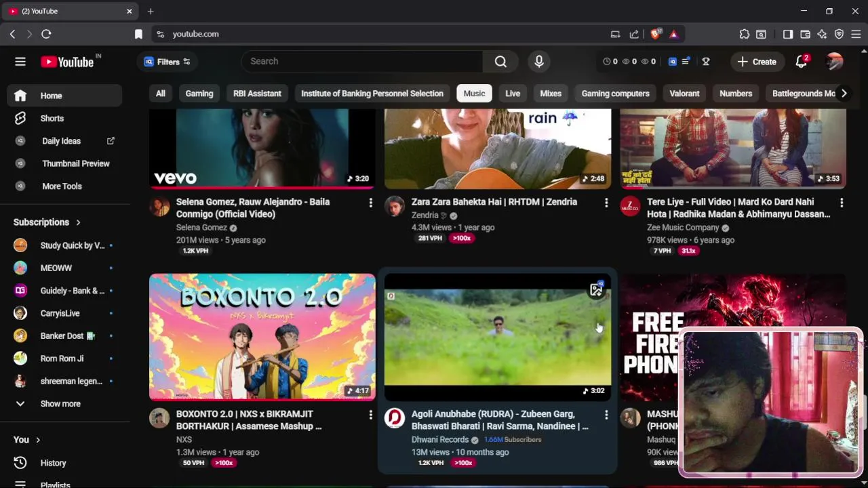Open MEOWW subscription channel
The image size is (868, 488).
[65, 268]
